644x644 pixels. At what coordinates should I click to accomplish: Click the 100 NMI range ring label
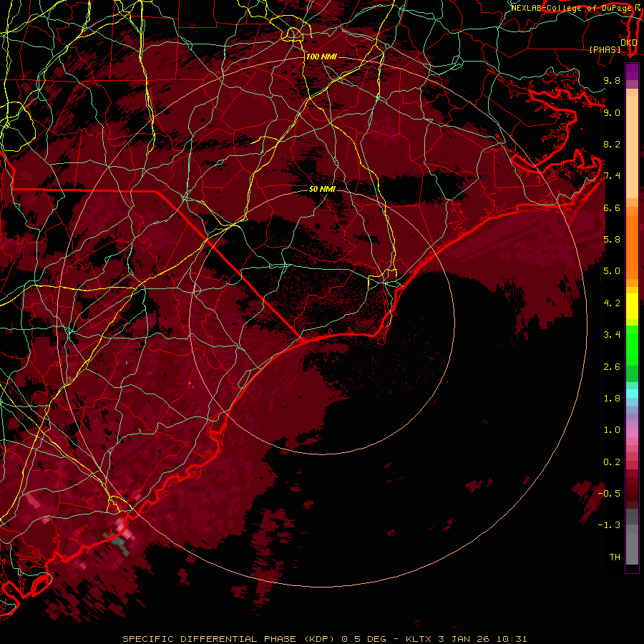point(321,57)
